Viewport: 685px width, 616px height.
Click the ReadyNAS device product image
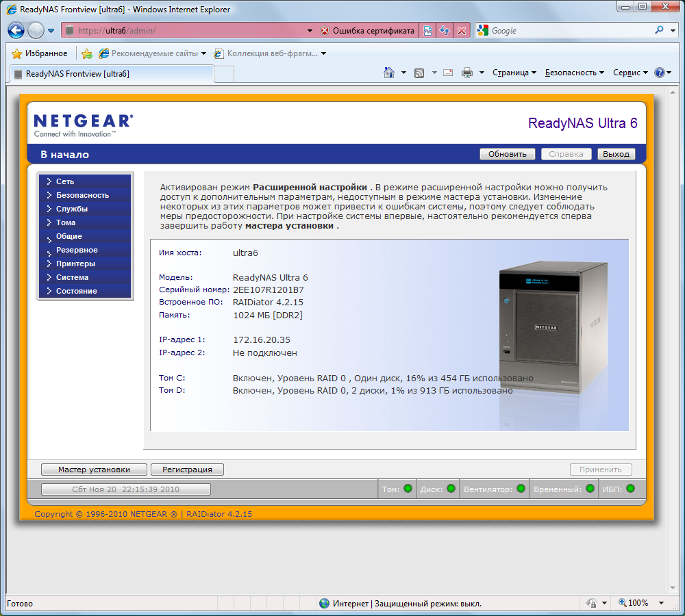pyautogui.click(x=553, y=327)
